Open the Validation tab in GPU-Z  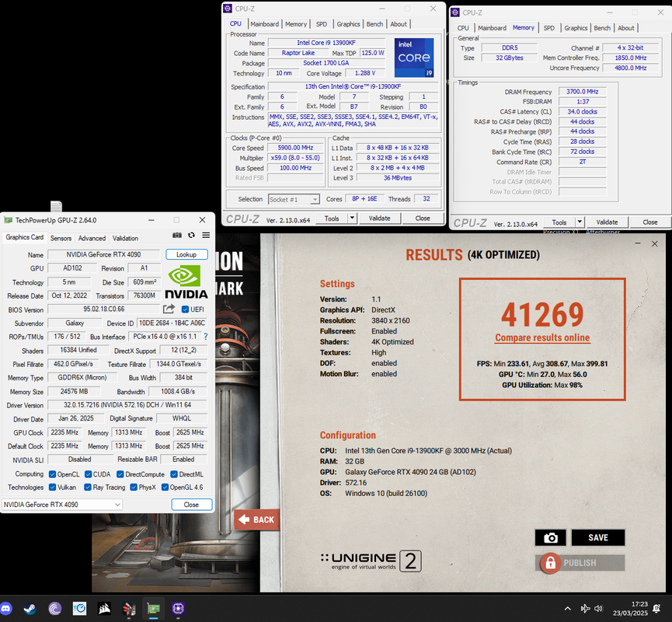[125, 238]
